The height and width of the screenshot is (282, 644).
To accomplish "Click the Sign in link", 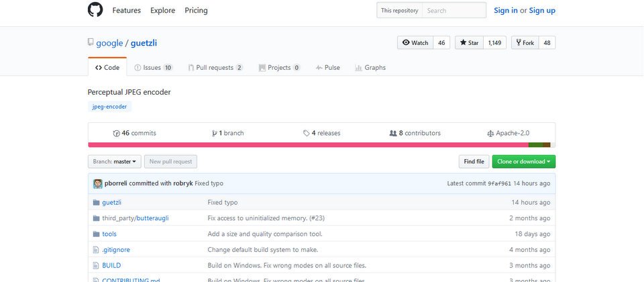I will [506, 11].
